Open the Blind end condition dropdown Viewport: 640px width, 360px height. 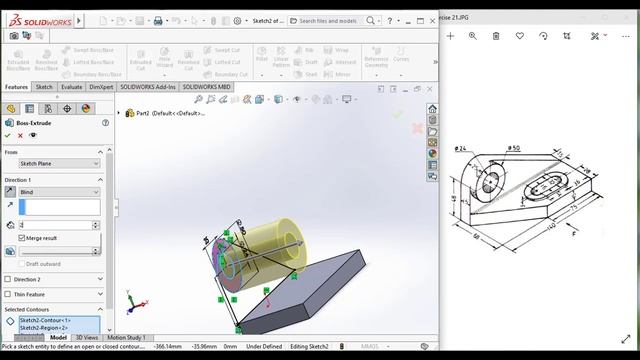coord(59,192)
